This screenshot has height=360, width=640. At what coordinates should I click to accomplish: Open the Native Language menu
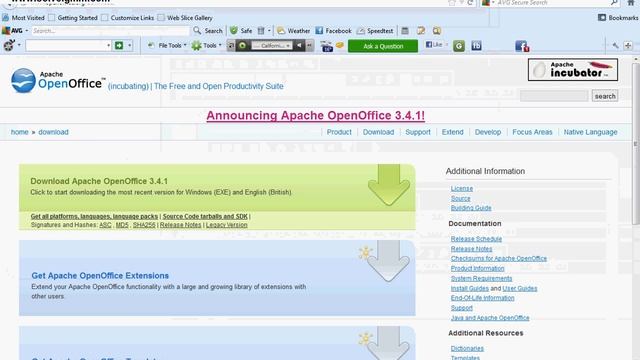tap(590, 132)
